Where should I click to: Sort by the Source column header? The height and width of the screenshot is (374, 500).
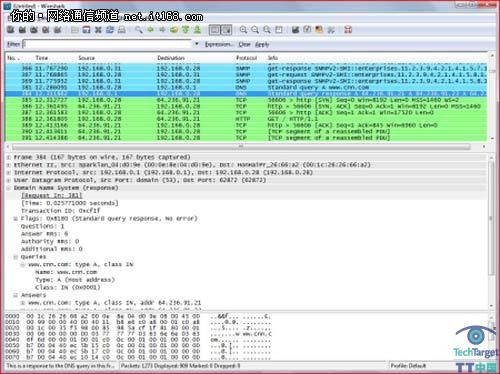pyautogui.click(x=87, y=58)
